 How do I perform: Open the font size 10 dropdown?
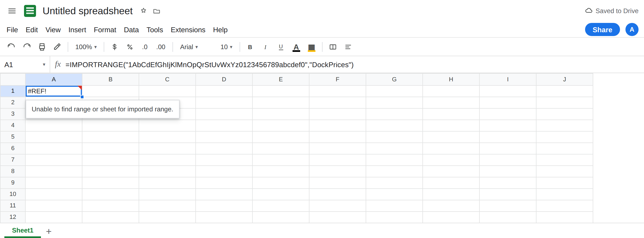pyautogui.click(x=226, y=47)
